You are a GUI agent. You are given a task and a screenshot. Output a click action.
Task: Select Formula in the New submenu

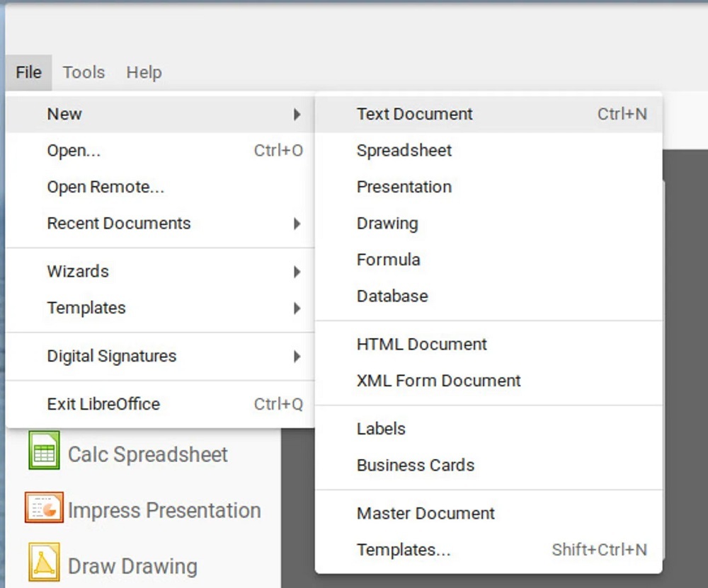coord(389,260)
